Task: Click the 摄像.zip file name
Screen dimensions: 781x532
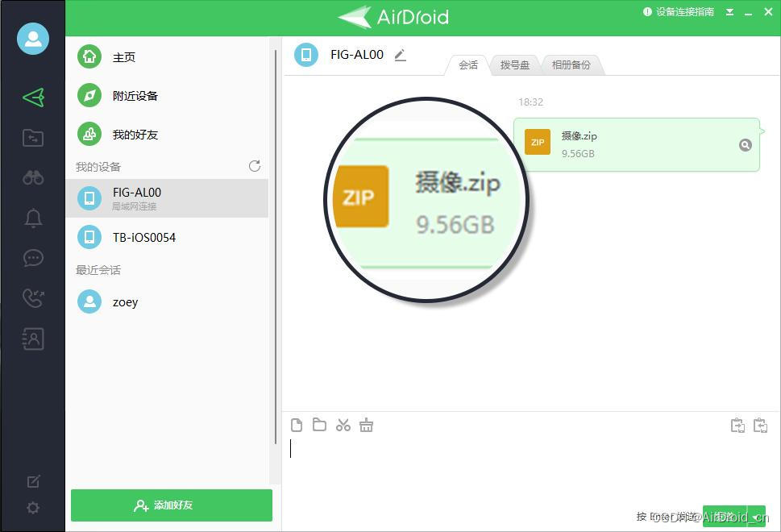Action: (x=579, y=135)
